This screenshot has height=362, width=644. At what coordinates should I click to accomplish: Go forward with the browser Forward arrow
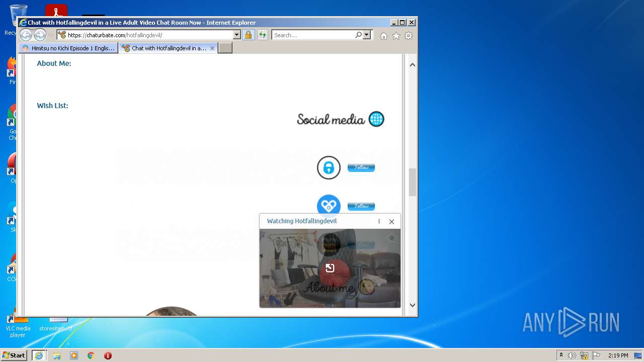click(40, 35)
